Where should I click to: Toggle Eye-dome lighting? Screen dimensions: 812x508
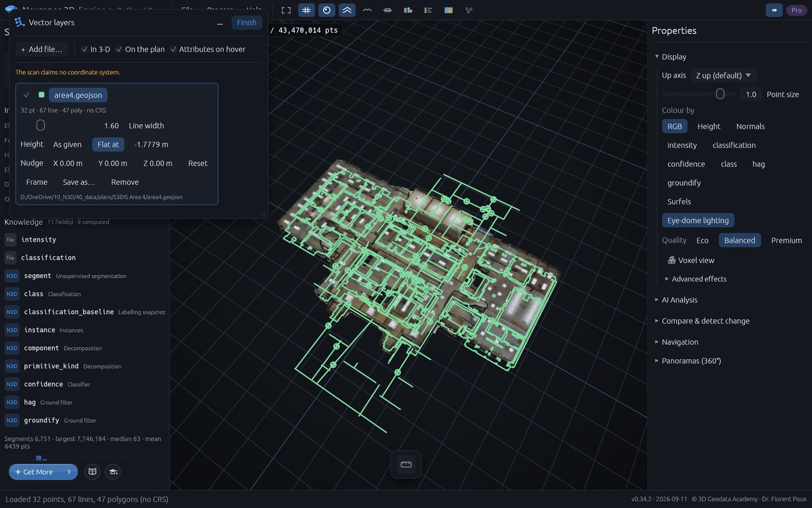698,221
